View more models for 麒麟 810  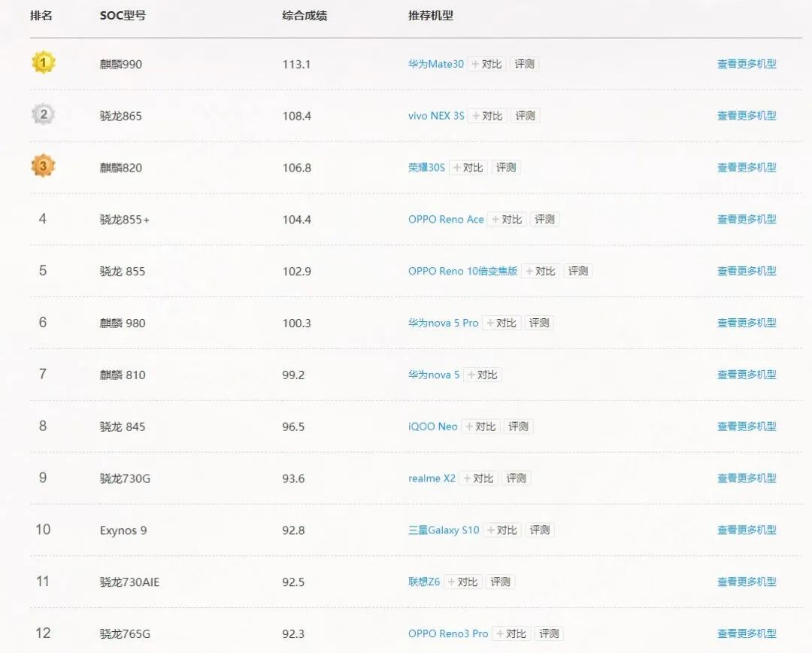click(x=747, y=375)
